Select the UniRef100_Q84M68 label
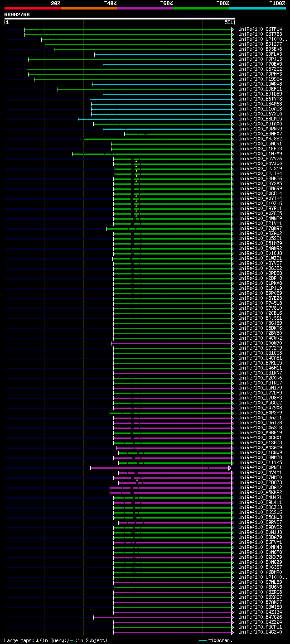 [261, 104]
